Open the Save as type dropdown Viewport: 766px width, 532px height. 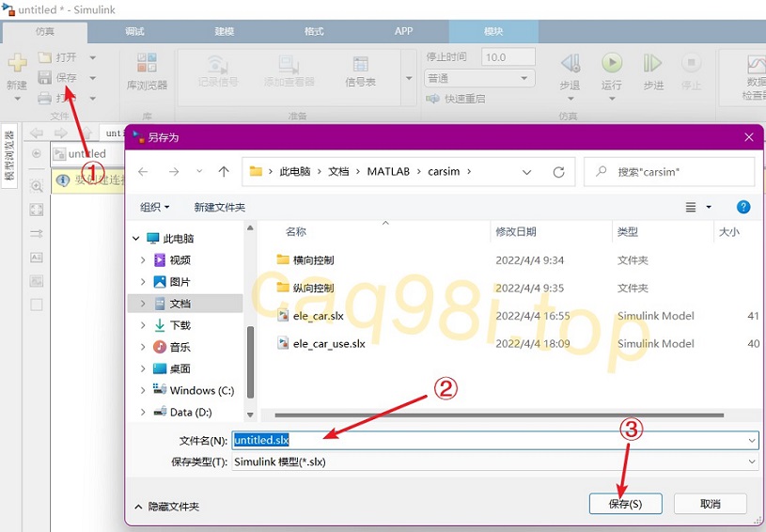[751, 462]
